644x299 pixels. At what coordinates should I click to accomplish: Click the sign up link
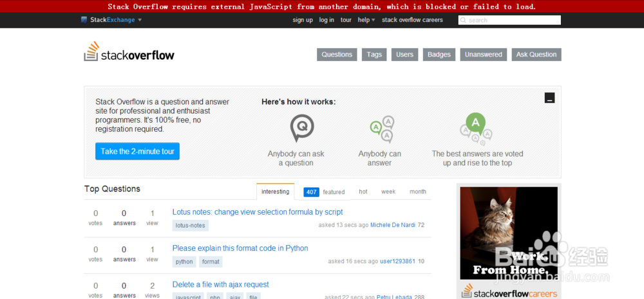click(303, 20)
